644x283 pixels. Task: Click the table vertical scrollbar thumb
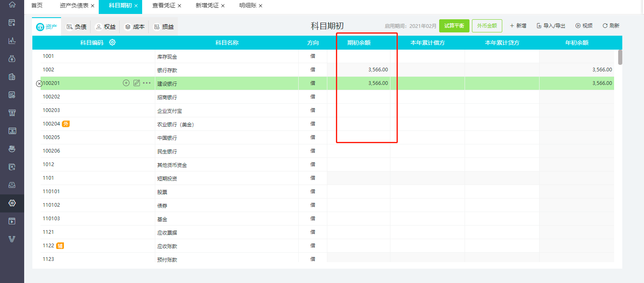click(x=620, y=57)
